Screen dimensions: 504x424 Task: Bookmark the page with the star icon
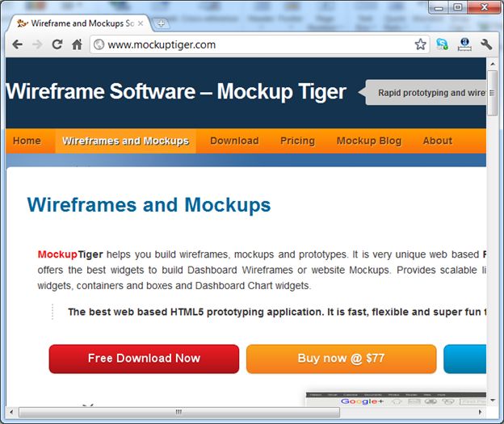coord(420,44)
